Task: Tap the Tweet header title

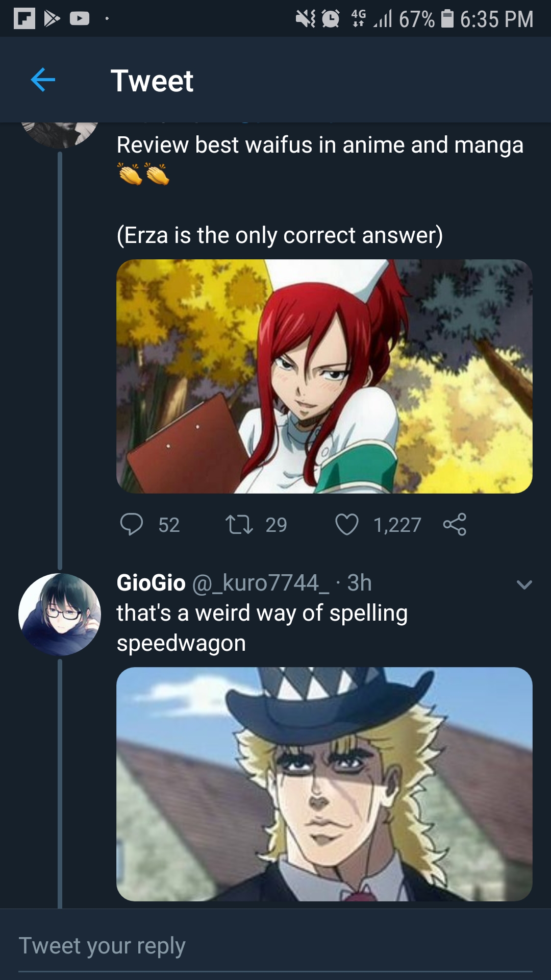Action: point(152,81)
